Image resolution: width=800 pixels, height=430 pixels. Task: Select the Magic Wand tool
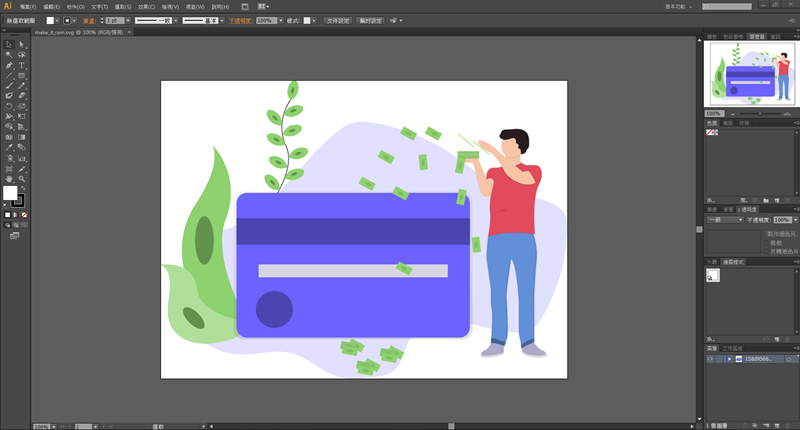(9, 55)
